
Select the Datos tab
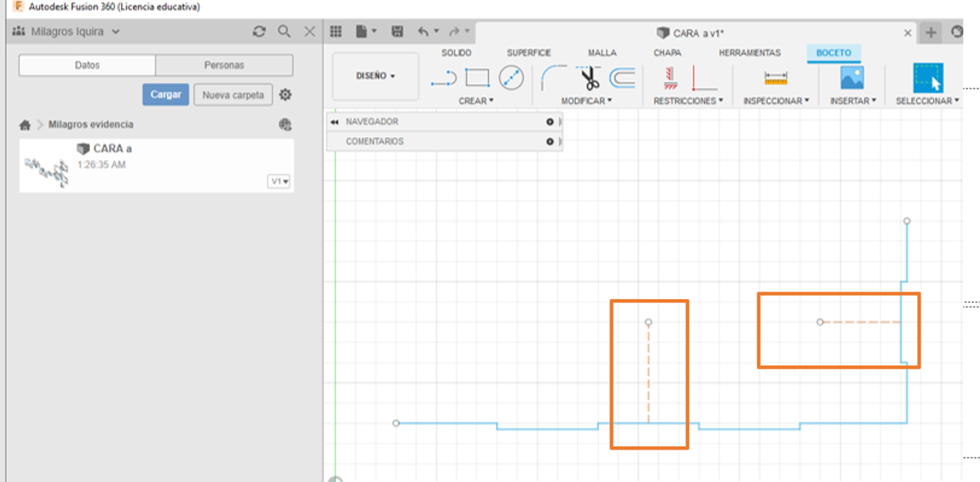87,65
